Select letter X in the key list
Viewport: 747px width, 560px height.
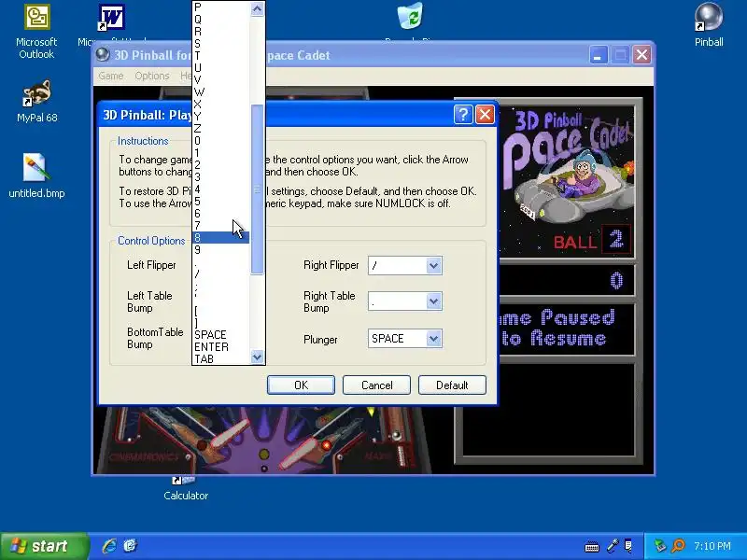point(221,105)
